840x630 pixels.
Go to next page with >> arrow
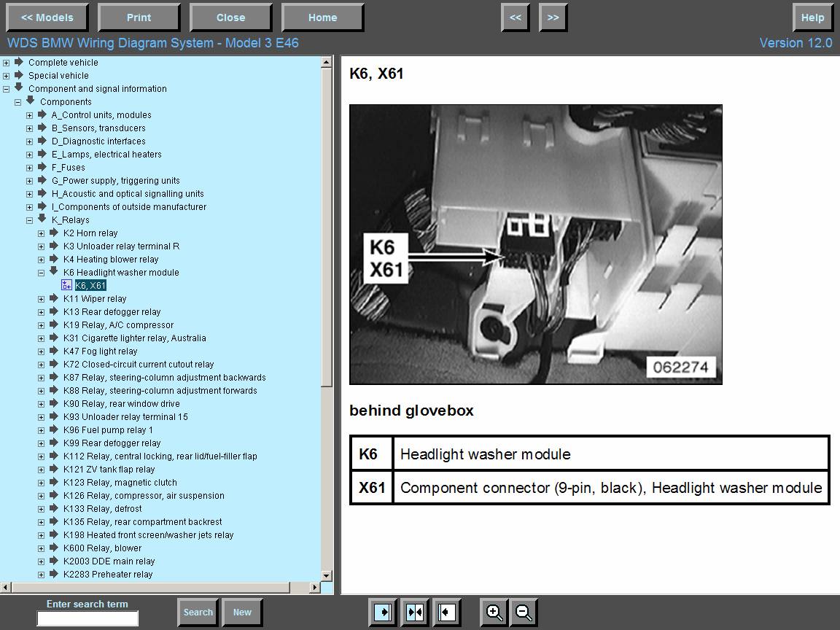[553, 17]
